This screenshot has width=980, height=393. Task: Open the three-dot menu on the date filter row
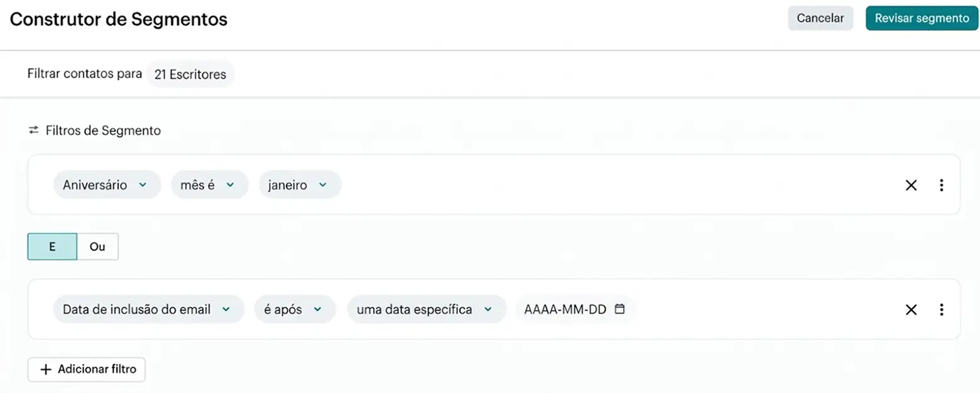(x=942, y=310)
